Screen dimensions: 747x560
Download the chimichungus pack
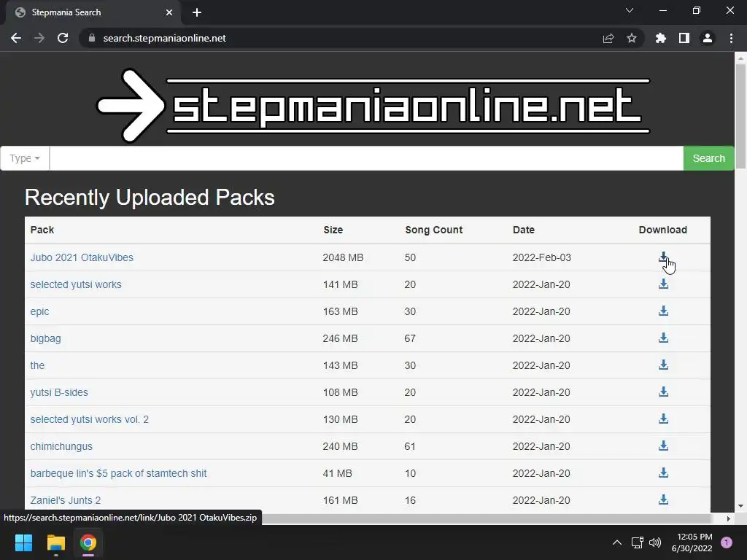[663, 446]
